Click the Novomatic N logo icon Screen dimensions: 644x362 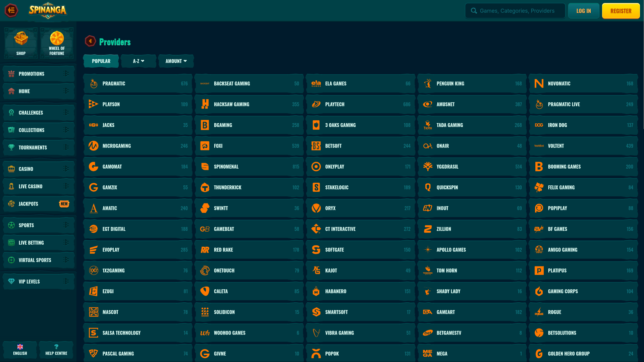click(x=539, y=83)
